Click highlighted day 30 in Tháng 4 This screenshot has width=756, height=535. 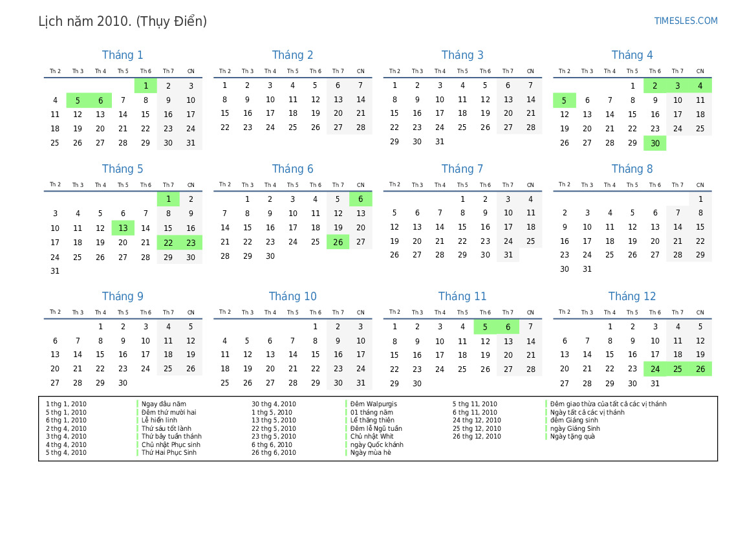coord(654,144)
